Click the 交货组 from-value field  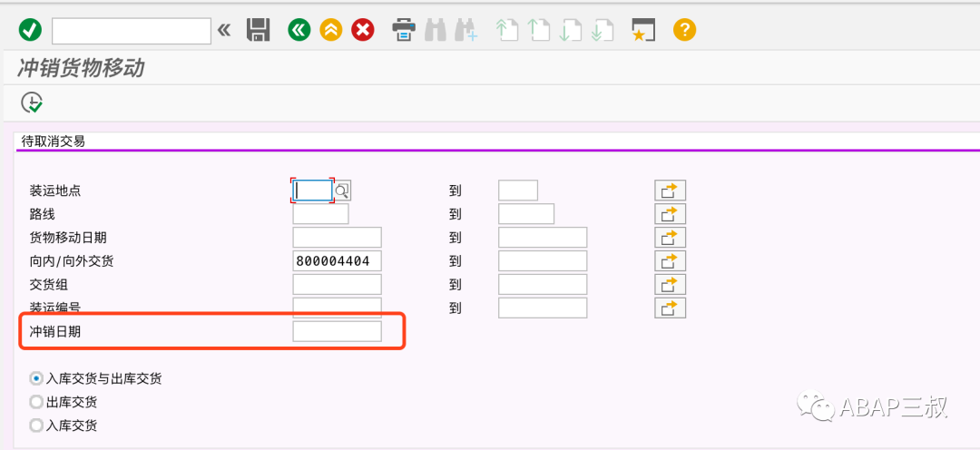337,284
